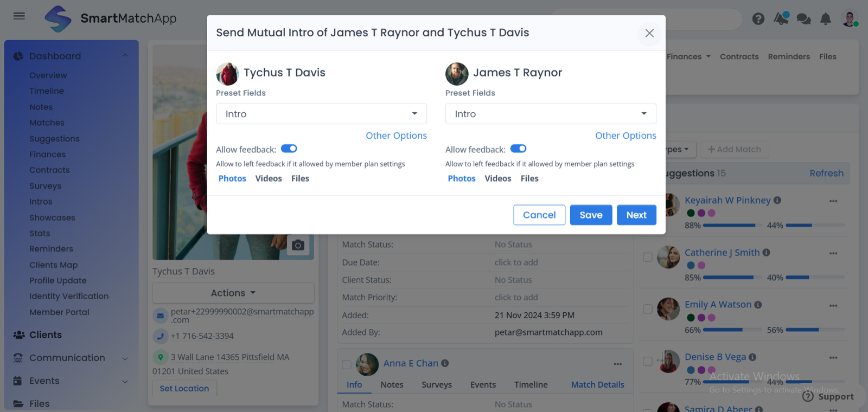Click the email envelope icon
The image size is (868, 412).
tap(160, 316)
